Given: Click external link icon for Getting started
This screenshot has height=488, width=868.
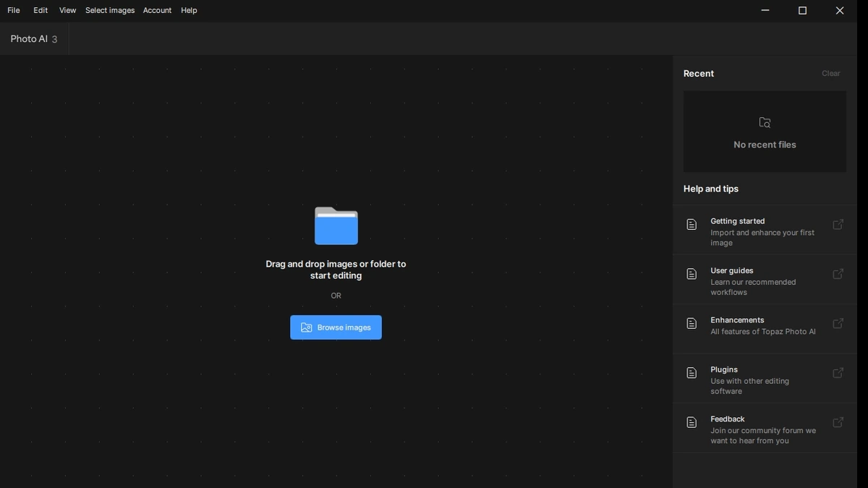Looking at the screenshot, I should point(838,225).
